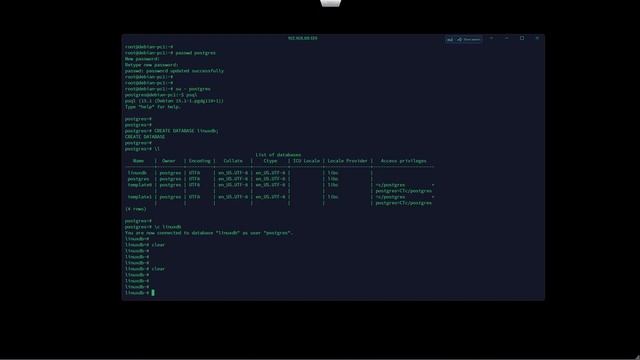The width and height of the screenshot is (640, 360).
Task: Click the Collate value in the linuxdb row
Action: click(233, 173)
